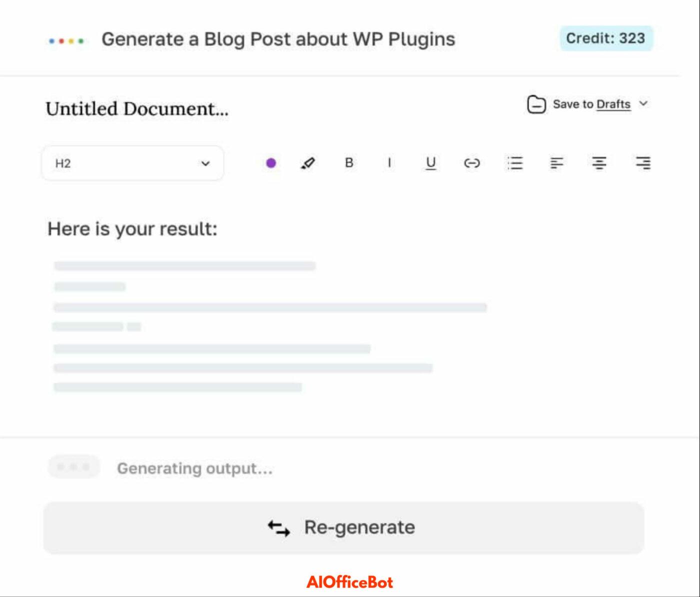This screenshot has width=700, height=597.
Task: Insert a hyperlink with link icon
Action: click(x=472, y=163)
